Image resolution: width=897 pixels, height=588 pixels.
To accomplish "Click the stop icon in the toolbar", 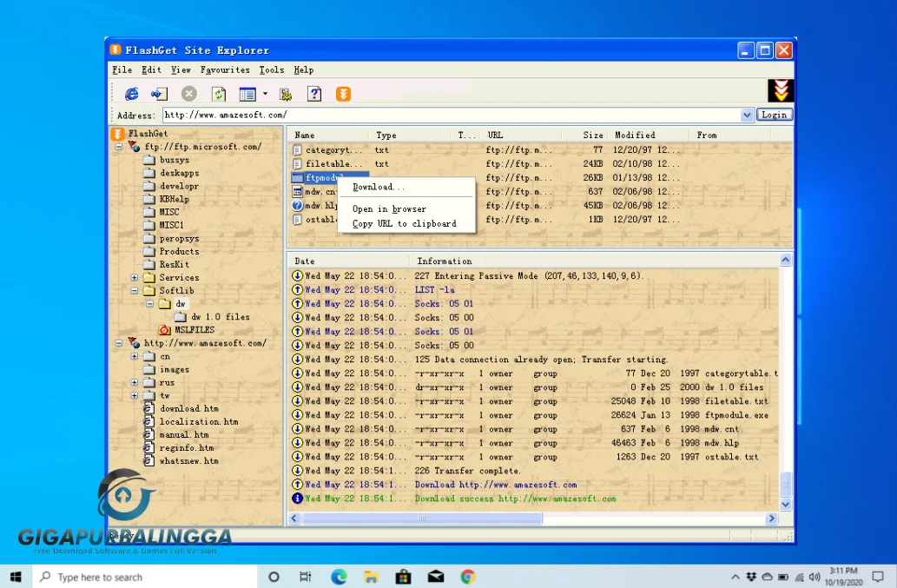I will click(x=189, y=94).
